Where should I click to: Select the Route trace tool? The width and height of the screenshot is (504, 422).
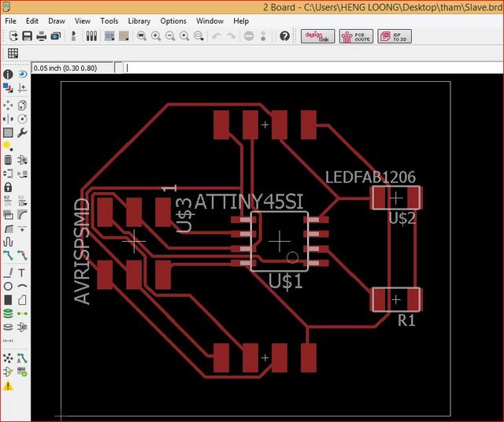[8, 256]
